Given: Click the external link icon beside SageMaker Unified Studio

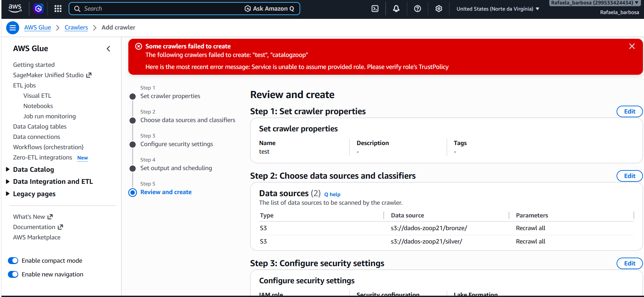Looking at the screenshot, I should coord(89,75).
